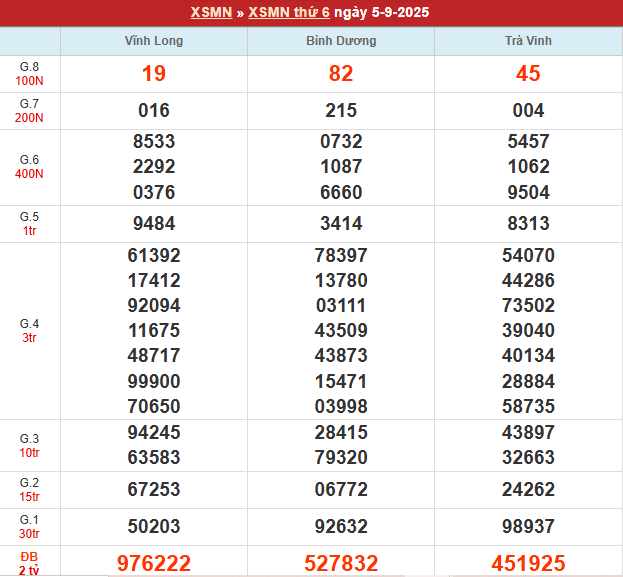Select G.6 number 0376
The image size is (623, 577).
point(154,192)
